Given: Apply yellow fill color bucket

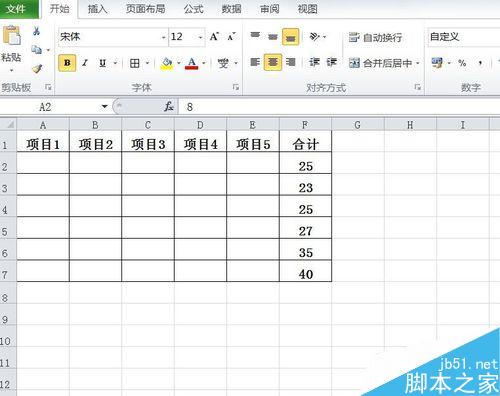Looking at the screenshot, I should coord(167,63).
